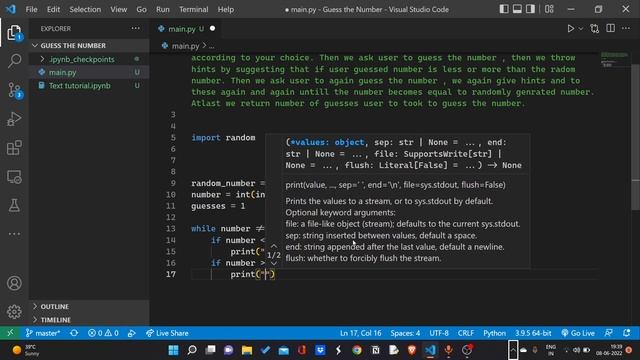Screen dimensions: 640x360
Task: Open the Terminal menu
Action: (x=193, y=9)
